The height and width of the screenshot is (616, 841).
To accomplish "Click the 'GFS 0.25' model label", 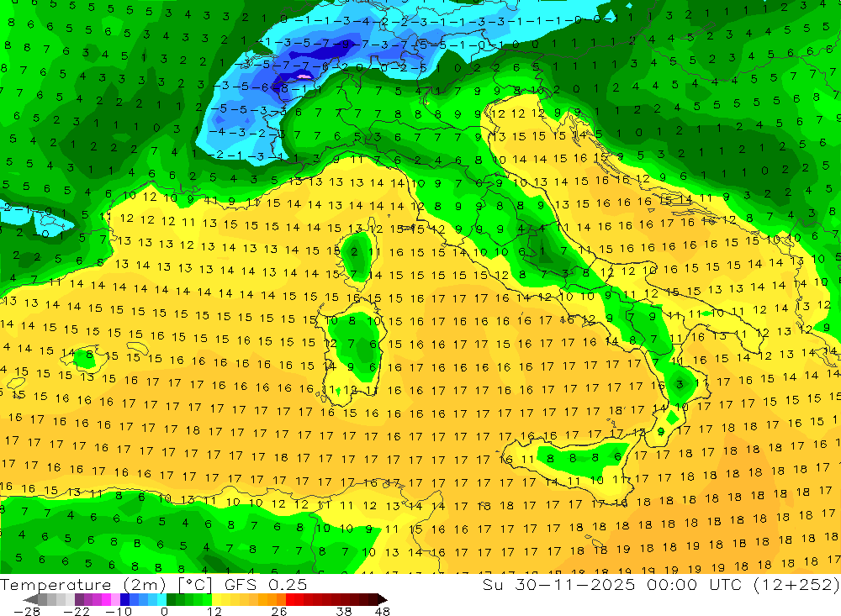I will (x=266, y=585).
